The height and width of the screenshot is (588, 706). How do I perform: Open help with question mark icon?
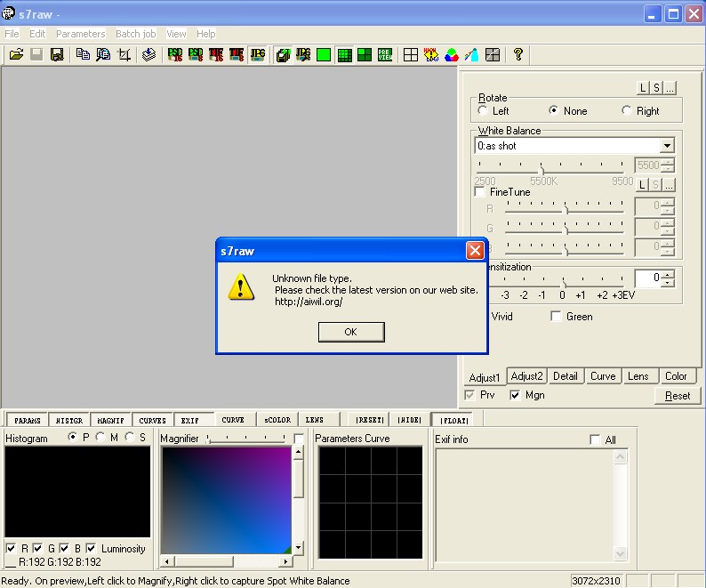click(518, 55)
